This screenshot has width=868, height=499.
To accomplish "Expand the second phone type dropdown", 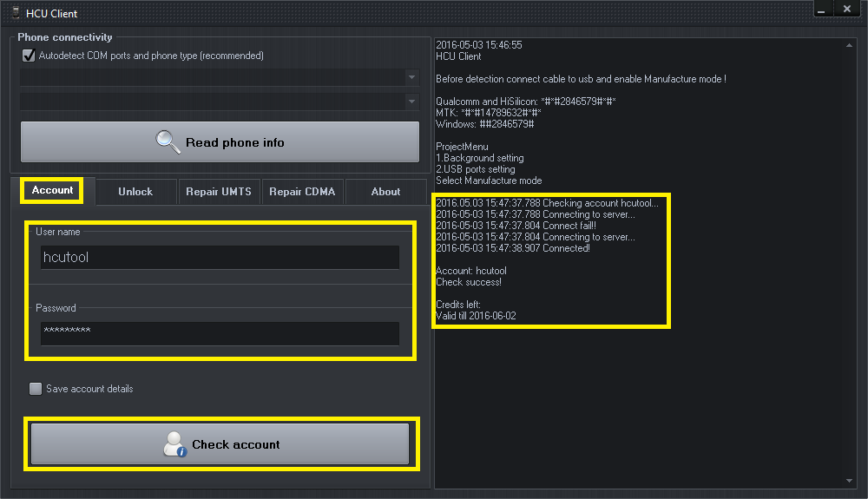I will (x=411, y=102).
